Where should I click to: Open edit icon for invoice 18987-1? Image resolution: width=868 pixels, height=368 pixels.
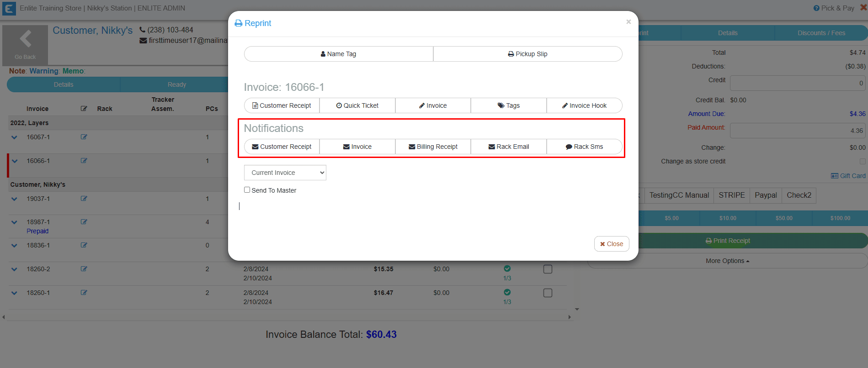click(84, 222)
